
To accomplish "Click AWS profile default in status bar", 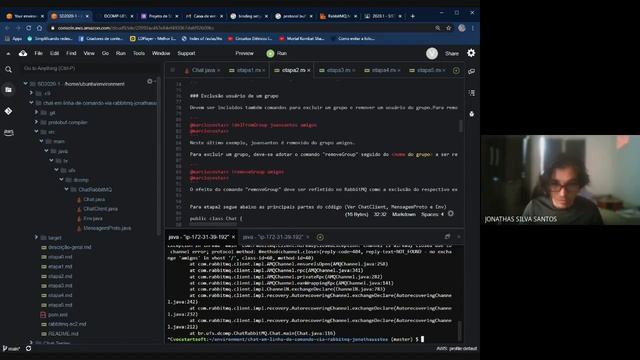I will pos(456,349).
